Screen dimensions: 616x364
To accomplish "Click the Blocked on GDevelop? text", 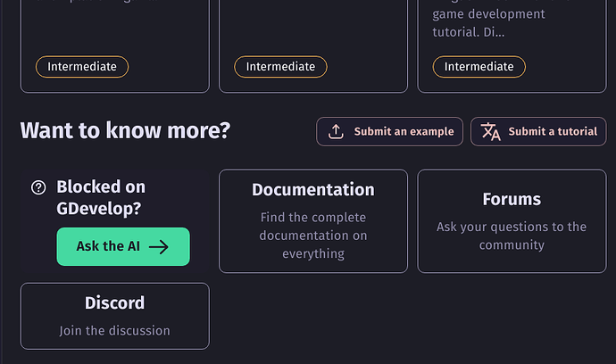I will (100, 197).
